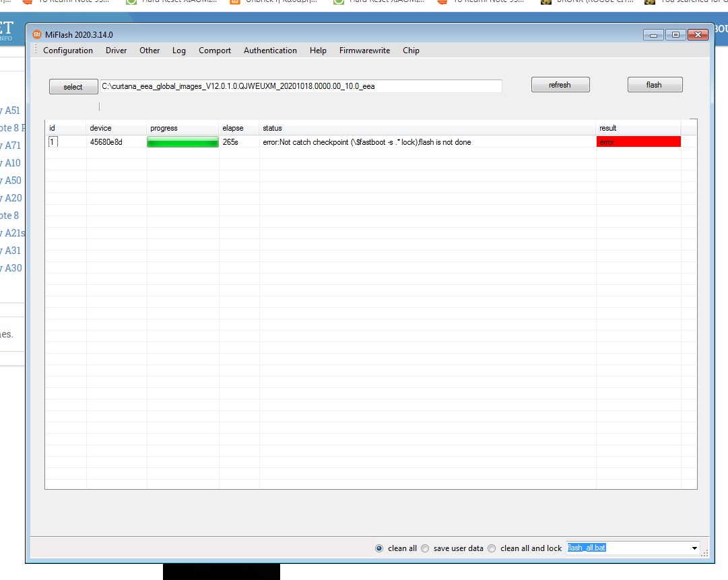Open the Other menu
This screenshot has height=580, width=728.
150,50
